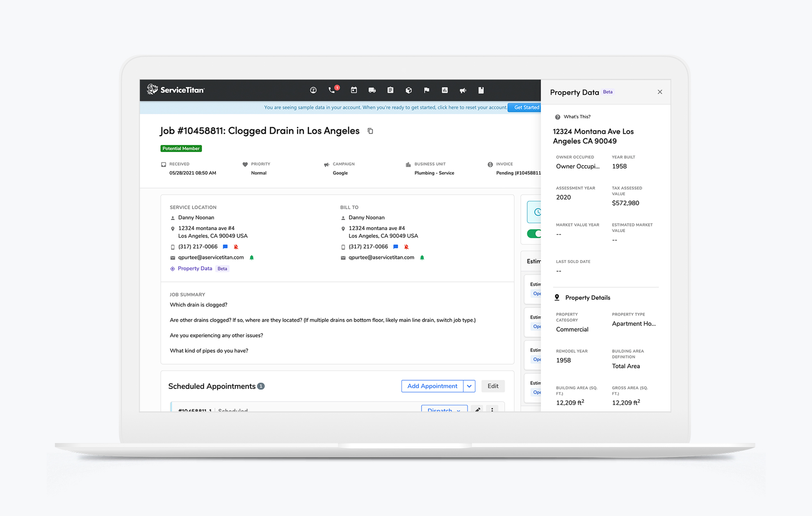The width and height of the screenshot is (812, 516).
Task: Open the Dispatch board truck icon
Action: pyautogui.click(x=372, y=90)
